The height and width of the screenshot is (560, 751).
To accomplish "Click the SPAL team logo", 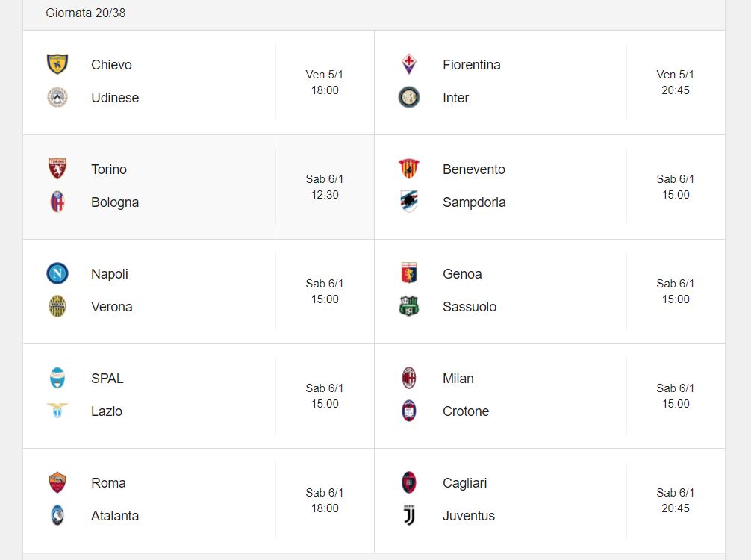I will click(57, 378).
